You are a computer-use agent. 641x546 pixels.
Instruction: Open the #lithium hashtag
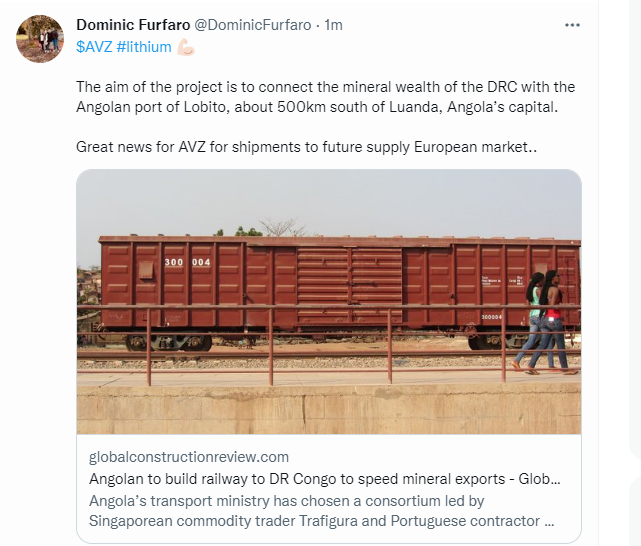pos(143,47)
